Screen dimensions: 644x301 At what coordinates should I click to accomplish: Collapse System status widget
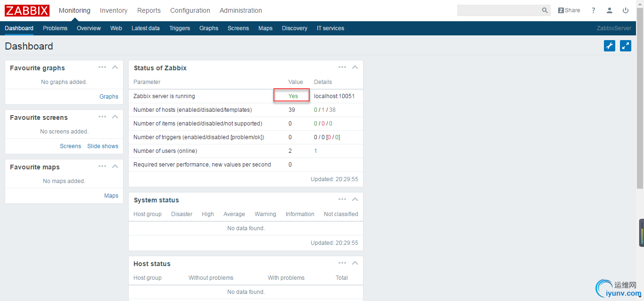pyautogui.click(x=355, y=199)
